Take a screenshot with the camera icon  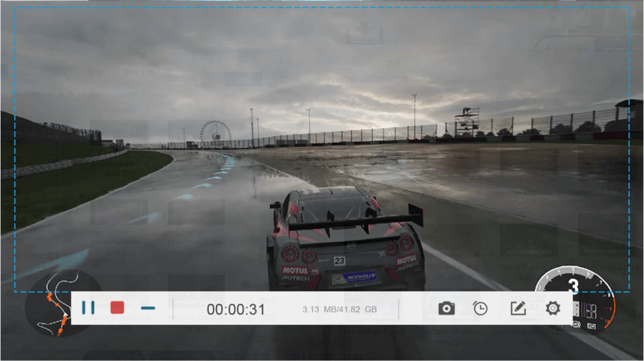click(x=446, y=309)
